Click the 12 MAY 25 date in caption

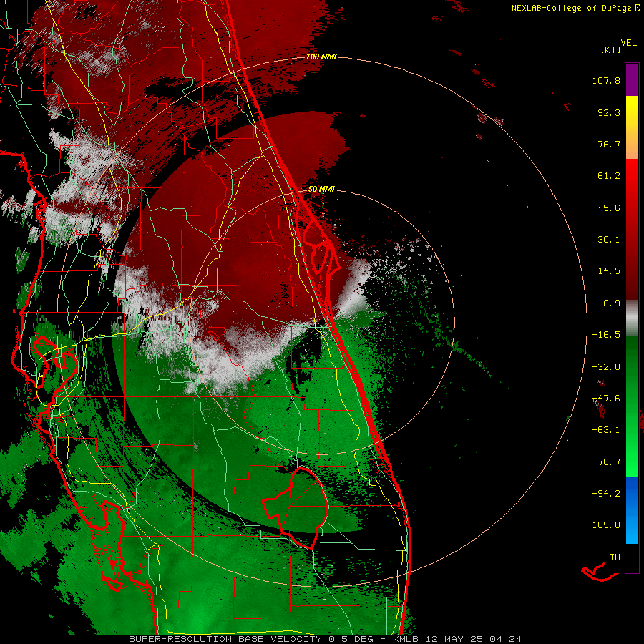[454, 639]
